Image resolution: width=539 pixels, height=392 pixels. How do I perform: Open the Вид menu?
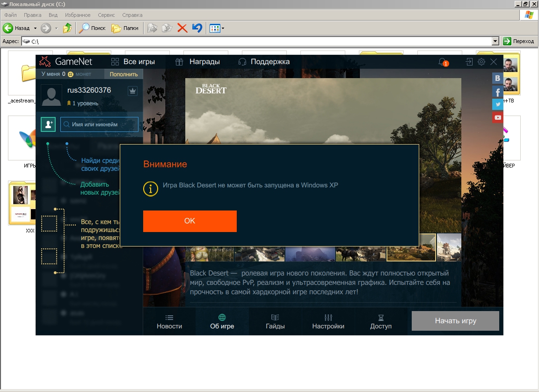tap(53, 15)
